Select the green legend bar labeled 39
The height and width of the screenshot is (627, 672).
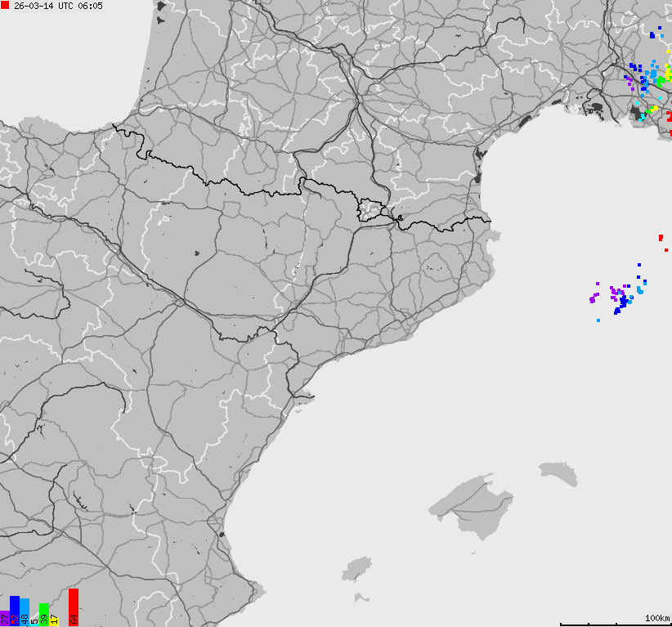pyautogui.click(x=43, y=615)
